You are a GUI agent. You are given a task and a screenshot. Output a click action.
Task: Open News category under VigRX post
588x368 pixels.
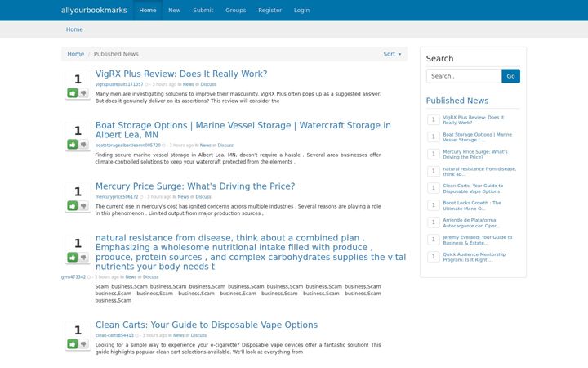pyautogui.click(x=189, y=84)
